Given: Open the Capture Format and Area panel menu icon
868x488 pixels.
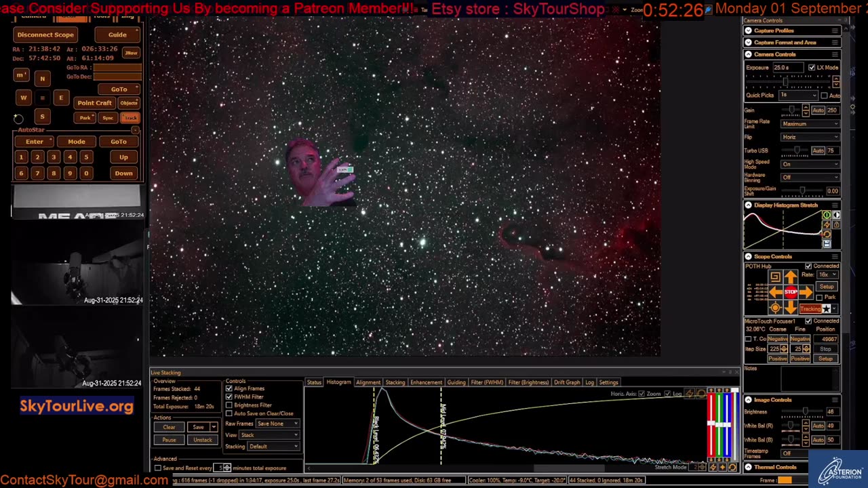Looking at the screenshot, I should pos(835,43).
